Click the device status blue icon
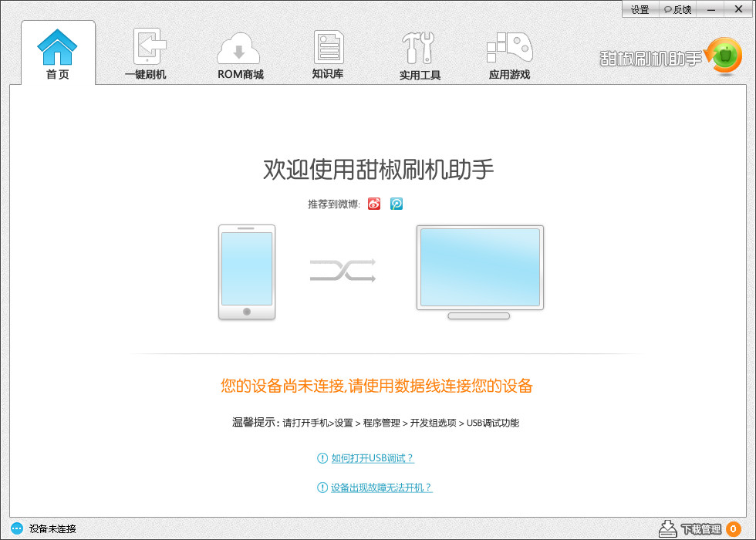The height and width of the screenshot is (540, 756). pyautogui.click(x=17, y=528)
